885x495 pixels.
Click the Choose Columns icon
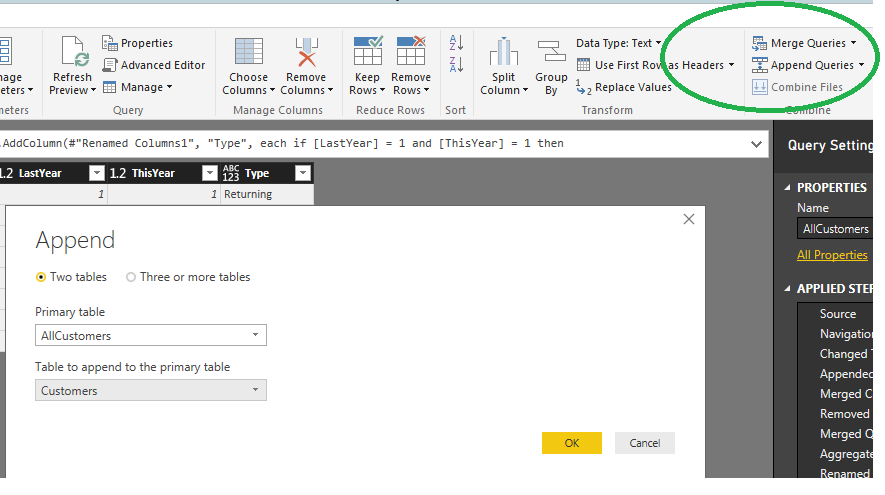point(249,52)
